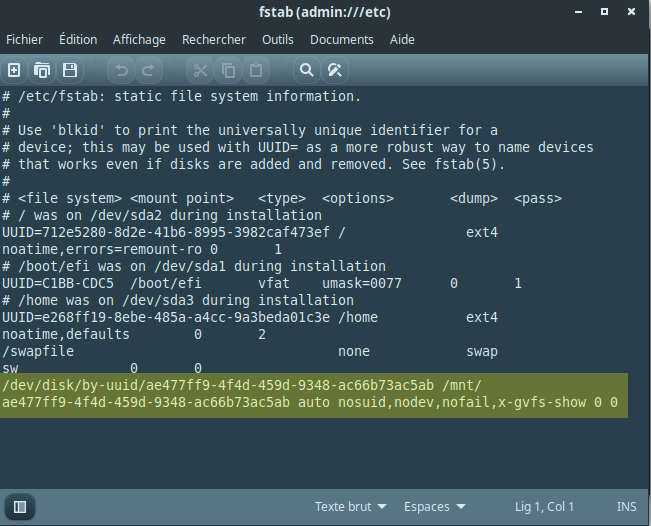Toggle the side panel in status bar

tap(20, 506)
